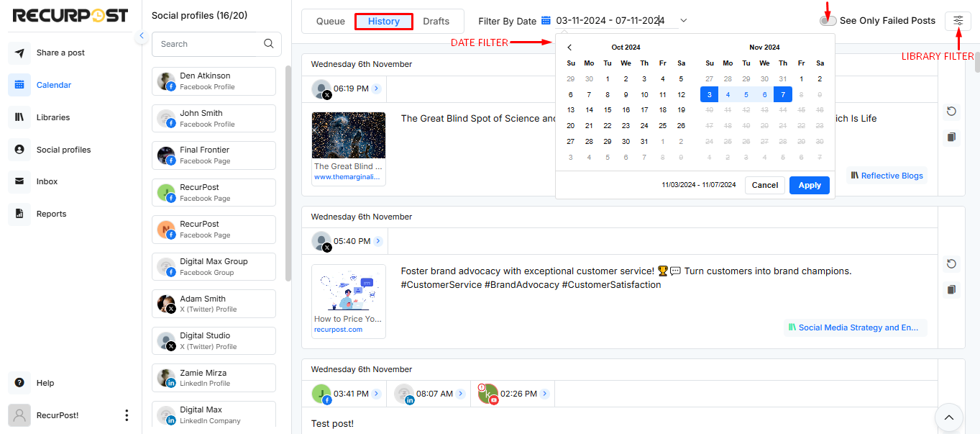Click the X profile avatar at 05:40 PM
This screenshot has height=434, width=980.
[321, 242]
